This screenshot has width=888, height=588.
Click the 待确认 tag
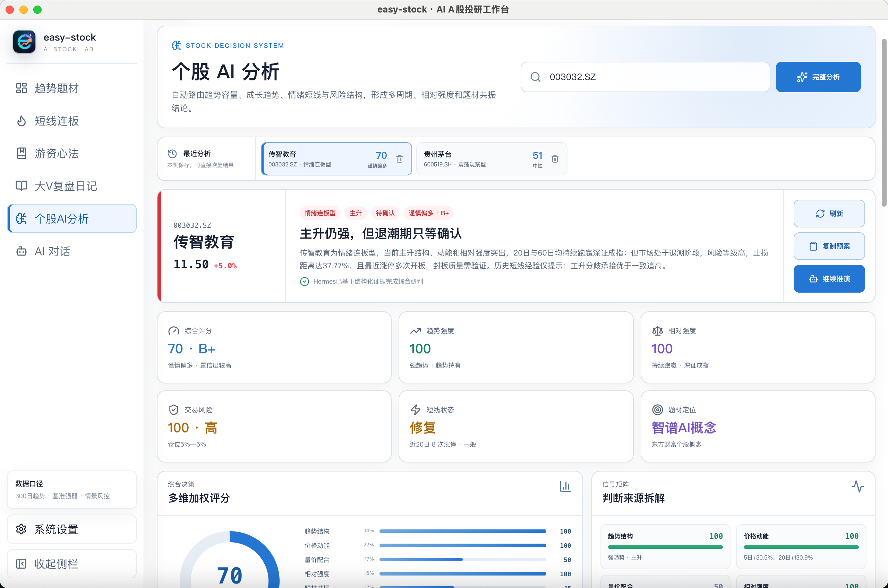[385, 213]
